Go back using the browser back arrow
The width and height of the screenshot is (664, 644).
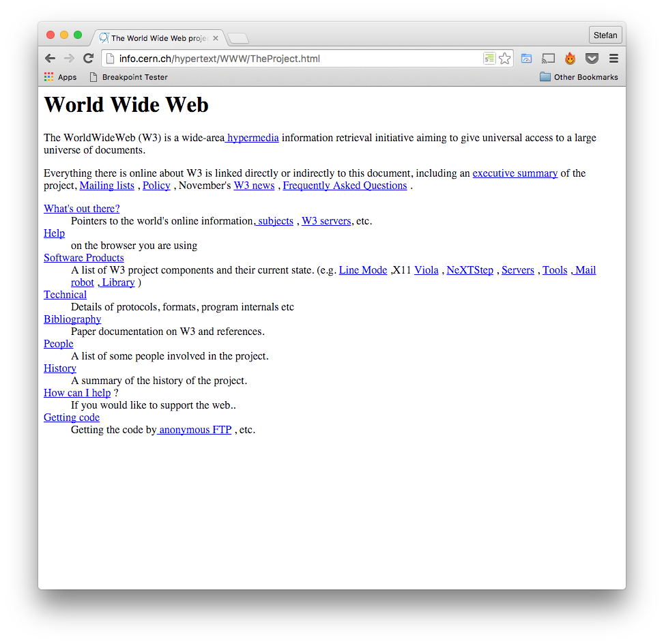point(50,59)
